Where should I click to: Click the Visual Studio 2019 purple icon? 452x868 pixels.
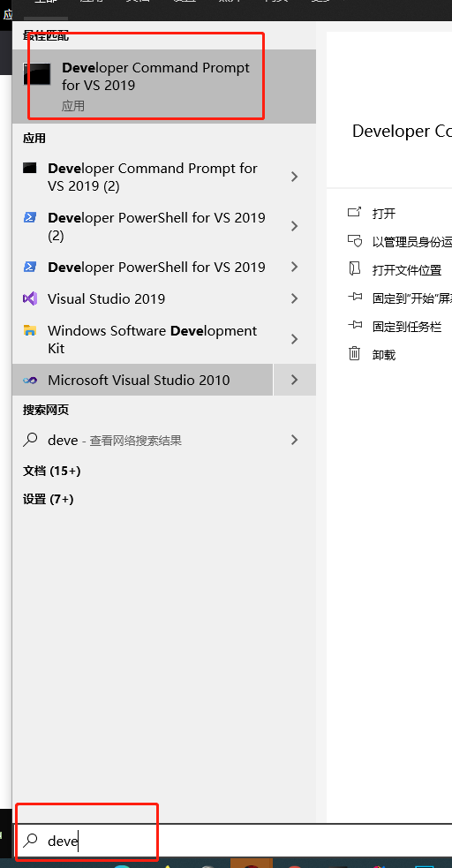(30, 299)
